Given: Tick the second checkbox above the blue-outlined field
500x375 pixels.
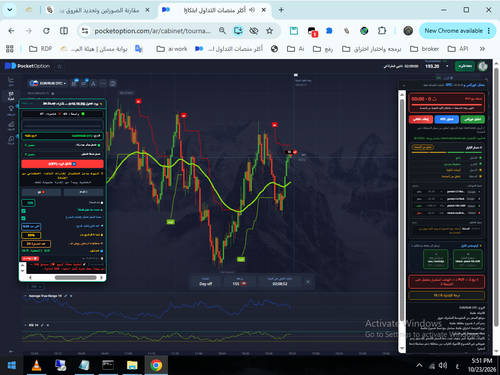Looking at the screenshot, I should (23, 218).
